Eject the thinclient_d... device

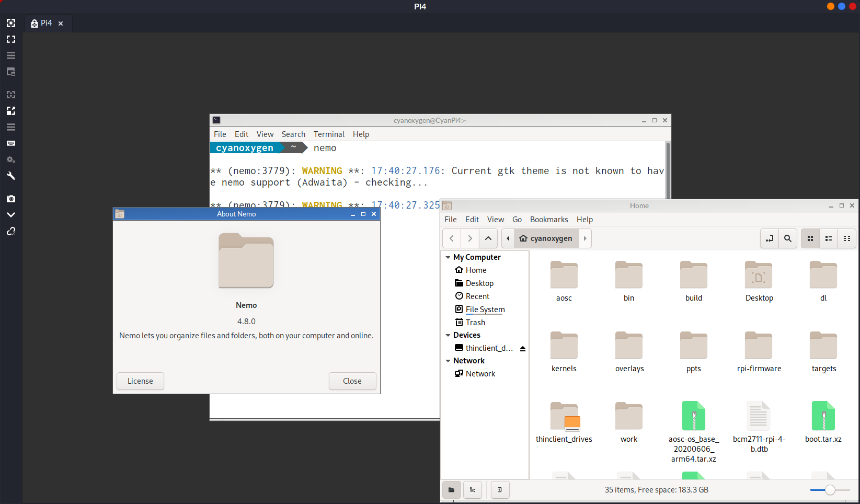pos(523,348)
